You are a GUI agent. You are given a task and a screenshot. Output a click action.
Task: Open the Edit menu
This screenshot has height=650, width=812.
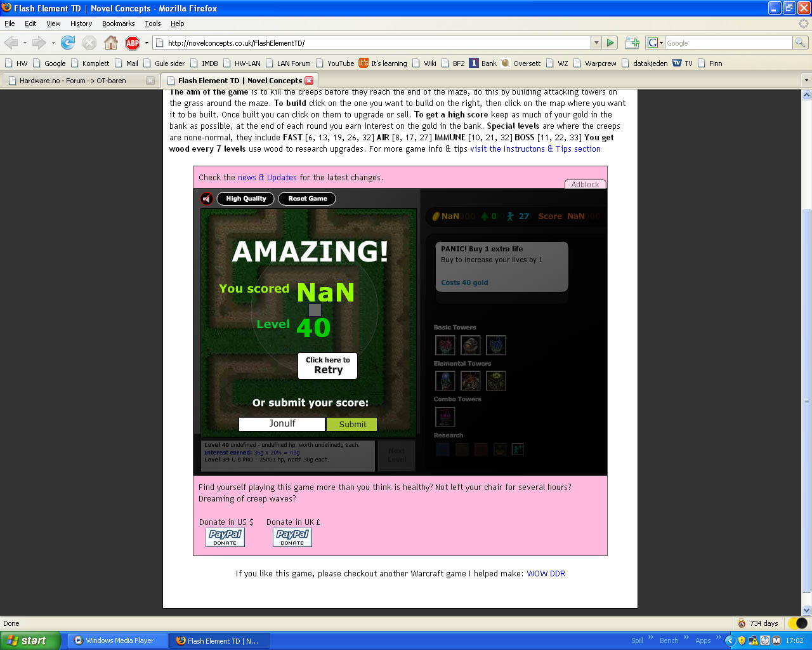(x=30, y=23)
